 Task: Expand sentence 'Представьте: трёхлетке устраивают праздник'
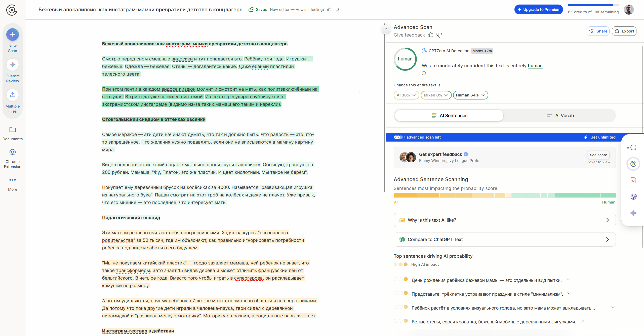(x=570, y=294)
